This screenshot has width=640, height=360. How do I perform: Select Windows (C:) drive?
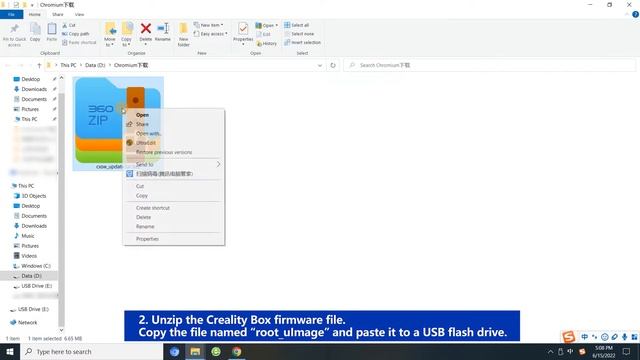click(x=36, y=266)
